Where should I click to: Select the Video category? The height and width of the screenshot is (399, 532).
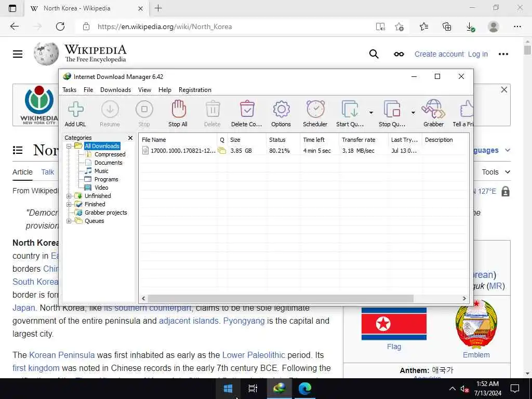click(101, 188)
